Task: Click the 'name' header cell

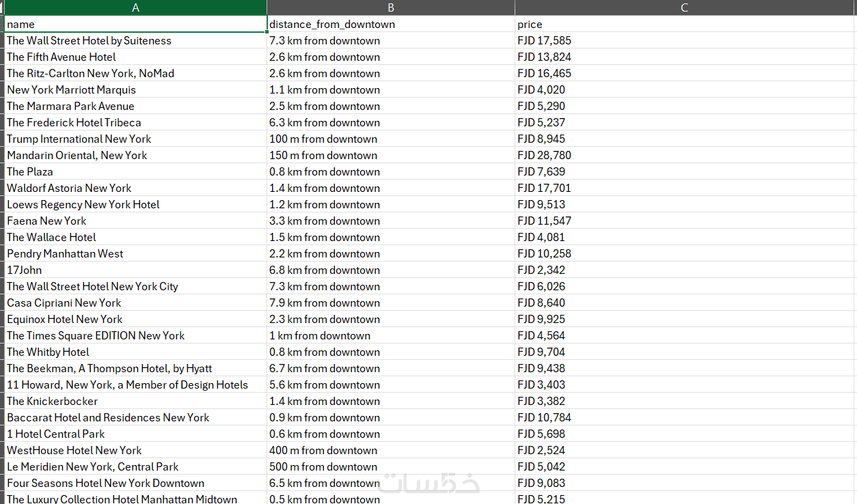Action: point(135,24)
